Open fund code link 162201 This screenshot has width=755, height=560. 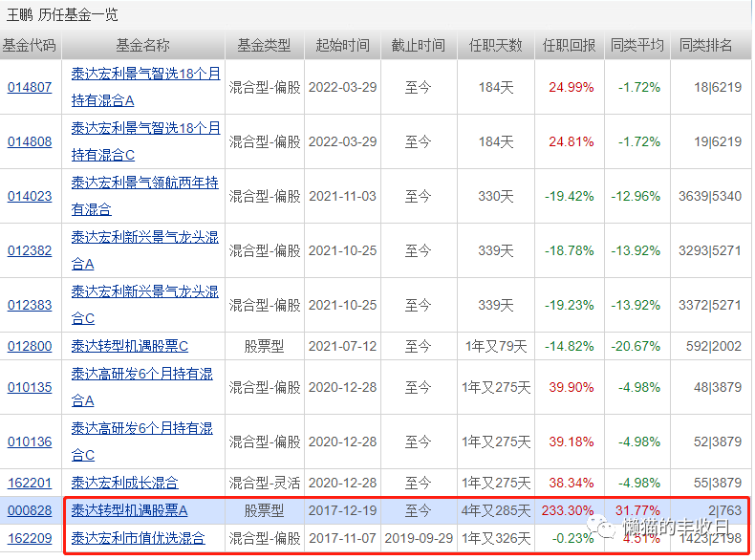point(30,483)
